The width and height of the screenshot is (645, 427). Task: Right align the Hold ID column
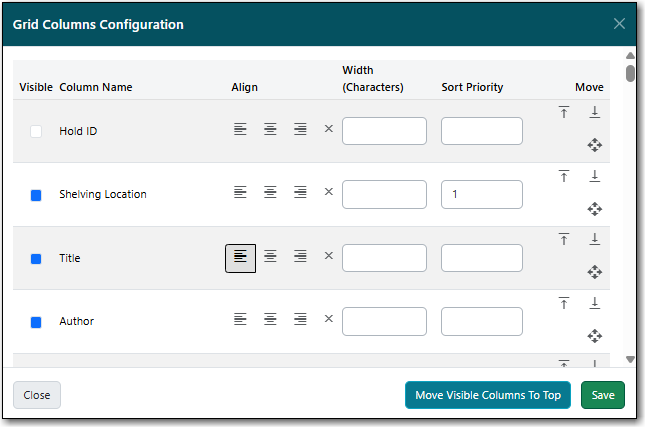(300, 129)
